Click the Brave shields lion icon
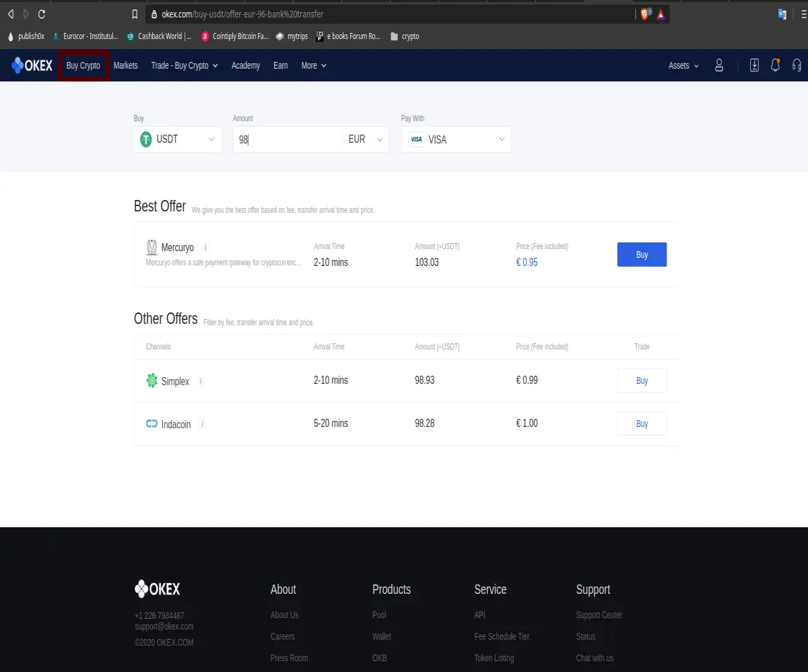Image resolution: width=808 pixels, height=672 pixels. pyautogui.click(x=644, y=14)
